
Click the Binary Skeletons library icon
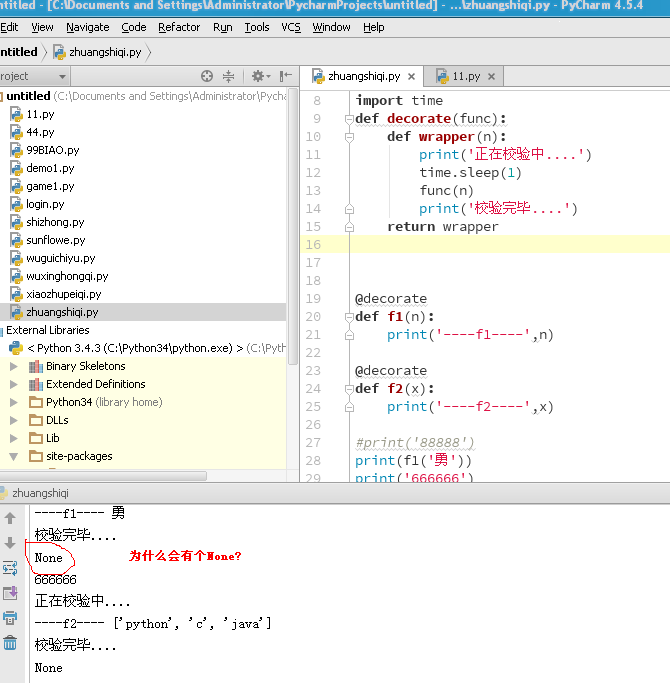click(x=36, y=366)
